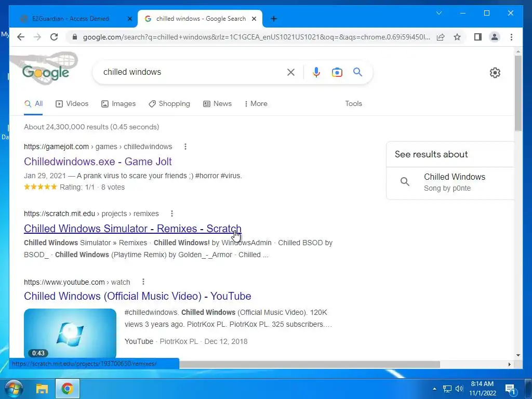Screen dimensions: 532x399
Task: Close the EZGuardian Access Denied tab
Action: (x=129, y=19)
